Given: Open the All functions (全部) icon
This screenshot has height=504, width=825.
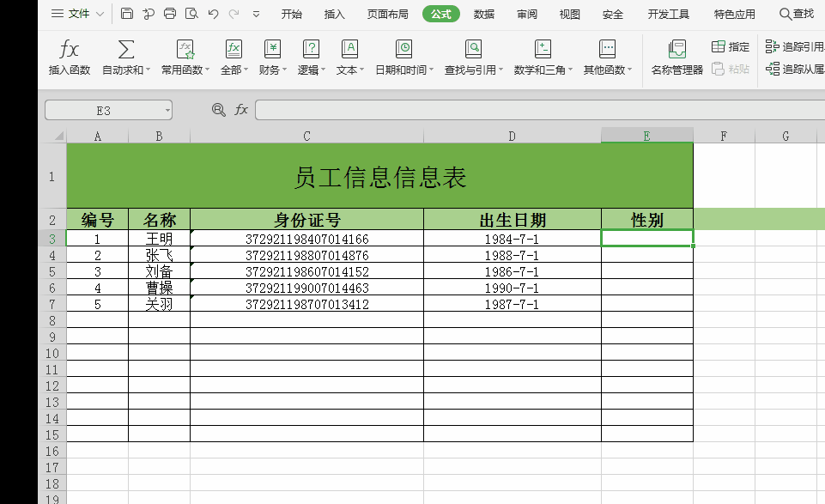Looking at the screenshot, I should coord(234,50).
